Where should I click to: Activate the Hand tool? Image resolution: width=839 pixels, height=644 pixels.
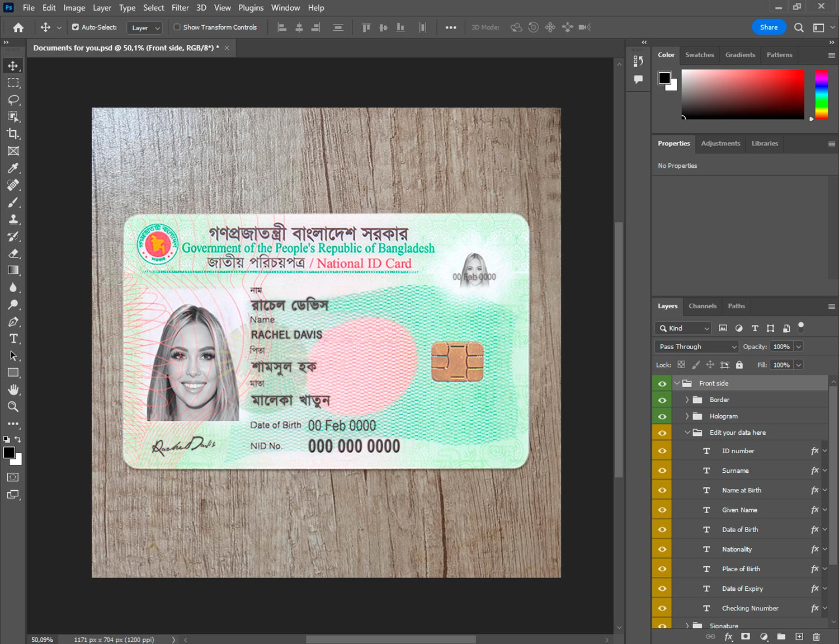[13, 389]
